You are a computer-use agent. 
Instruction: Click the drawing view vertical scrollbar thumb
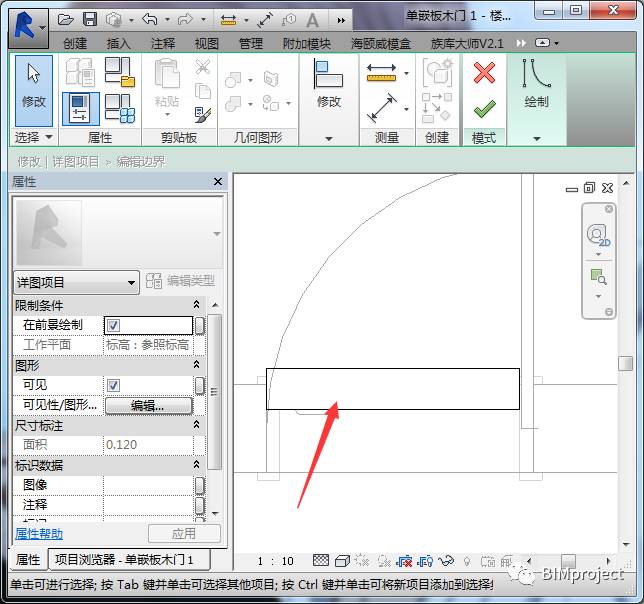click(x=626, y=363)
